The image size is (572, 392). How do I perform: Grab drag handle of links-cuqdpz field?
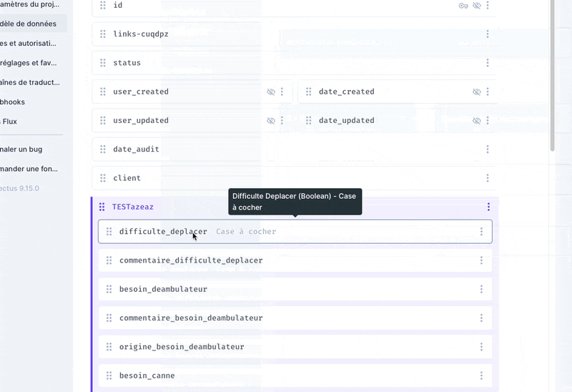103,34
